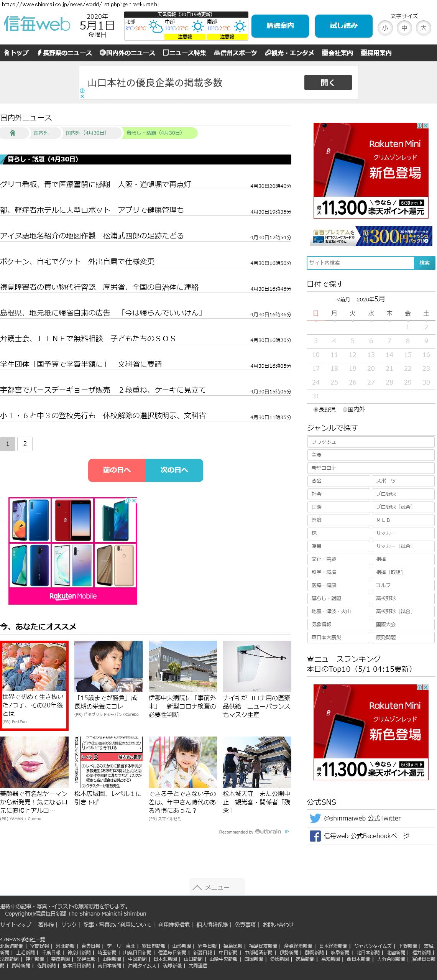Open the グリコ看板 article headline
The image size is (437, 980).
[x=95, y=184]
